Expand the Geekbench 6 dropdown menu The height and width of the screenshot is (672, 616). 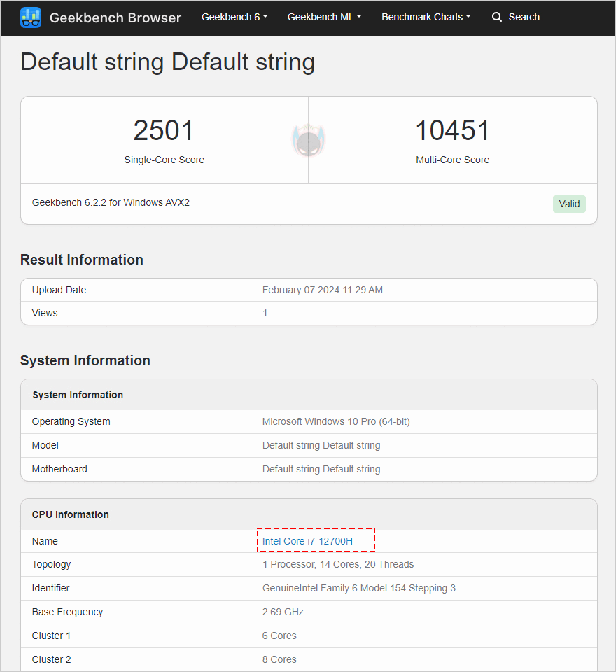pos(234,17)
